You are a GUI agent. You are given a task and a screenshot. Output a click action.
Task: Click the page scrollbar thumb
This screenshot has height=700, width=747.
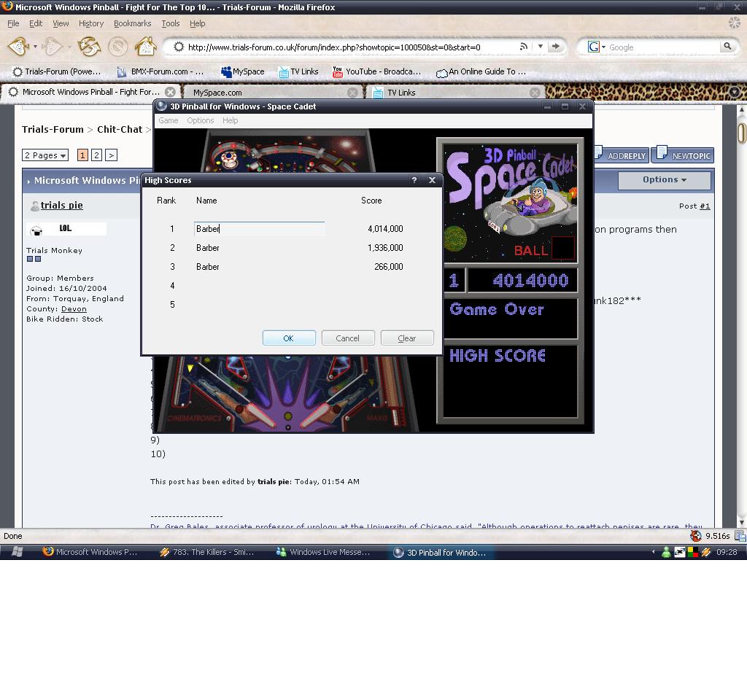(742, 133)
